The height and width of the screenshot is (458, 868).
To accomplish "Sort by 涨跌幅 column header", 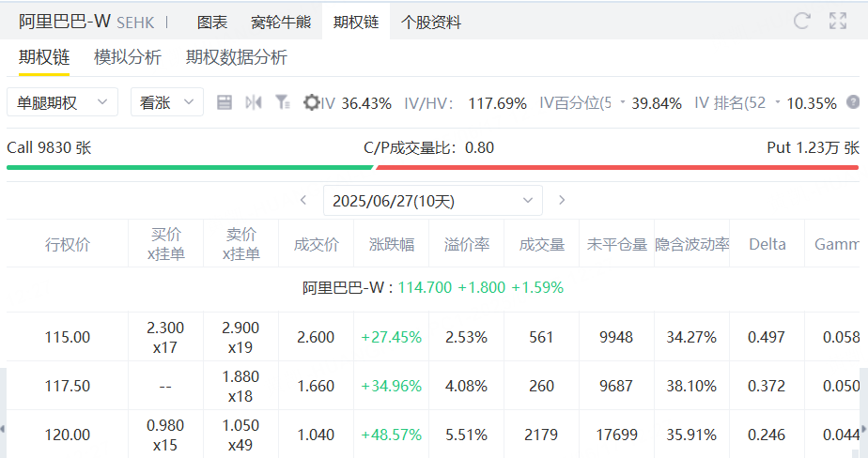I will click(x=392, y=244).
